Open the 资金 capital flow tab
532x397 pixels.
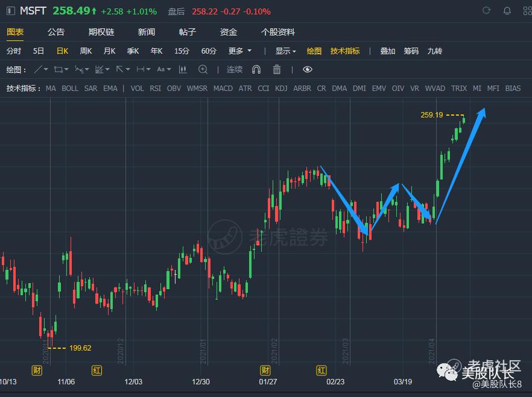click(229, 32)
